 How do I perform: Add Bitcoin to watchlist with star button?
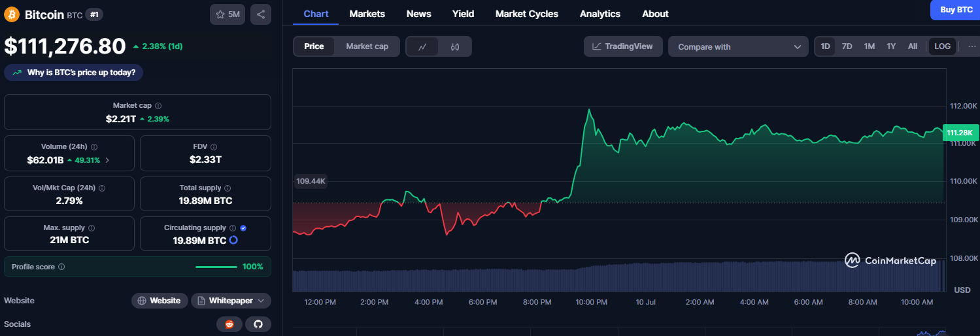tap(228, 14)
